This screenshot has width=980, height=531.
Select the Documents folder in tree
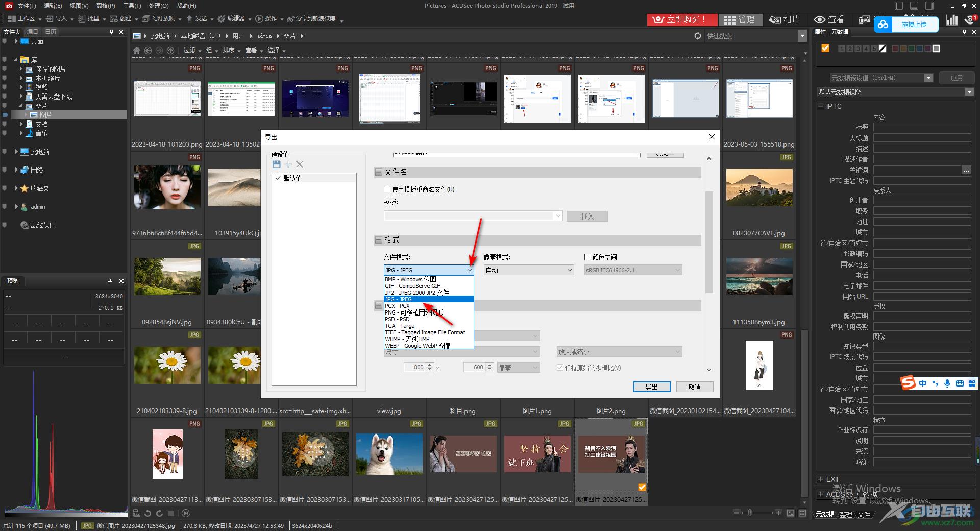pyautogui.click(x=41, y=124)
